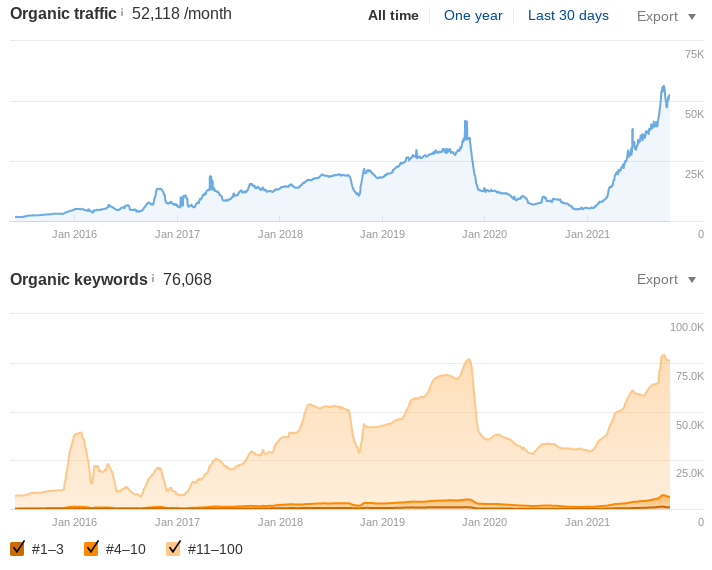The width and height of the screenshot is (712, 570).
Task: Click the 75.0K axis label on keywords chart
Action: (x=690, y=376)
